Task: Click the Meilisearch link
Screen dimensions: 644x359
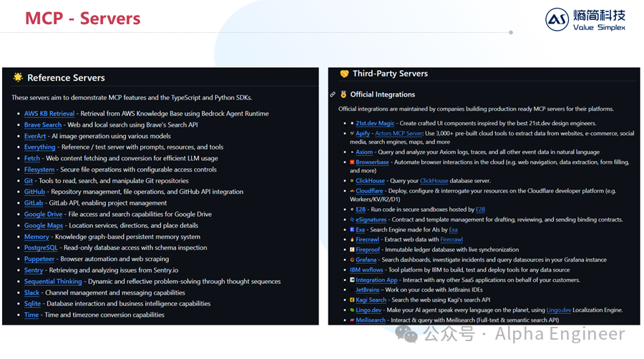Action: pyautogui.click(x=371, y=320)
